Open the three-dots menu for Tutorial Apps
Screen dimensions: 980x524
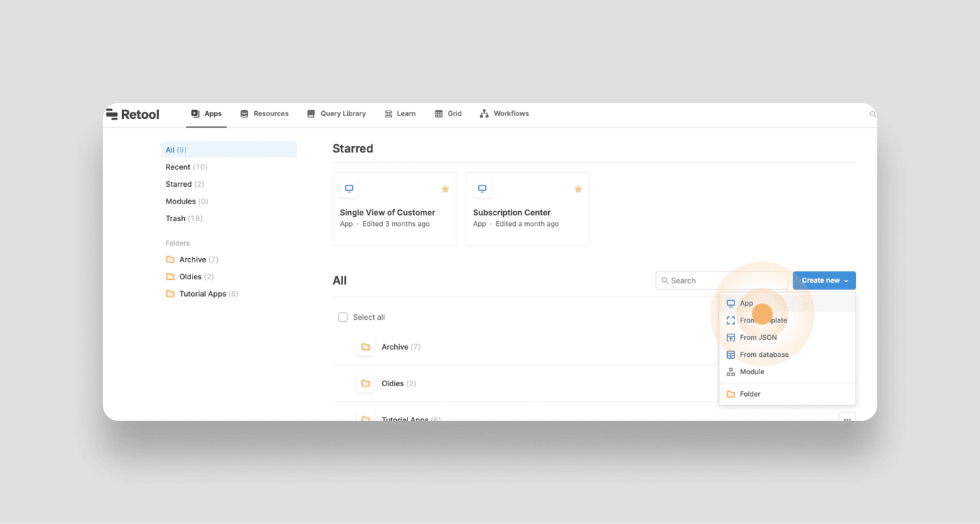(x=847, y=418)
